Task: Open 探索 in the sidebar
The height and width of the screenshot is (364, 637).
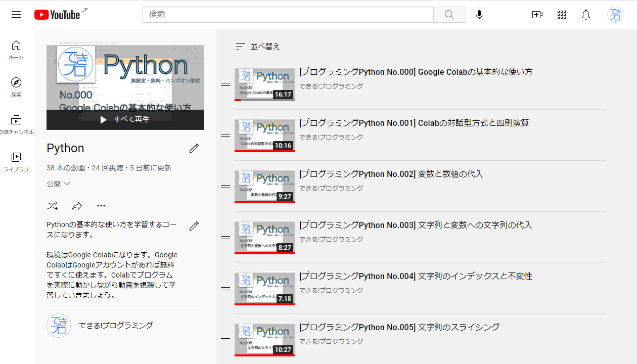Action: pos(16,87)
